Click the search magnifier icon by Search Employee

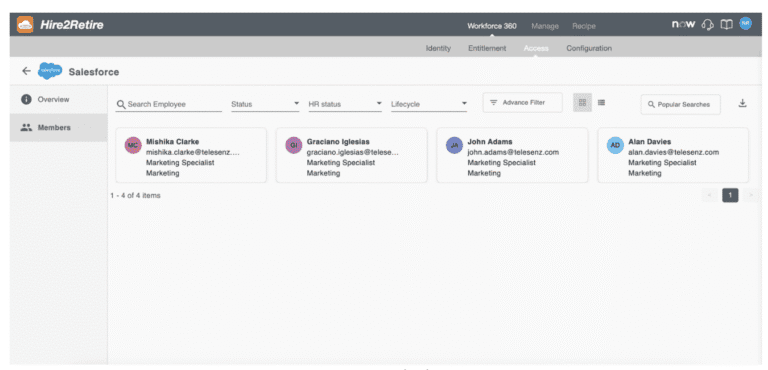click(x=121, y=104)
